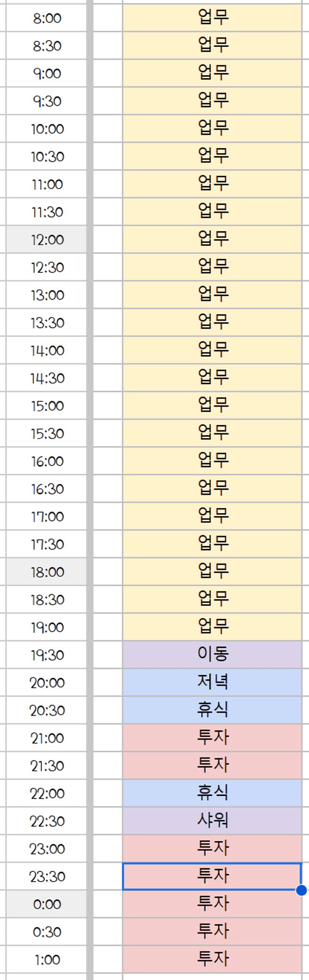Image resolution: width=309 pixels, height=980 pixels.
Task: Click the highlighted 18:00 time cell
Action: [x=46, y=571]
